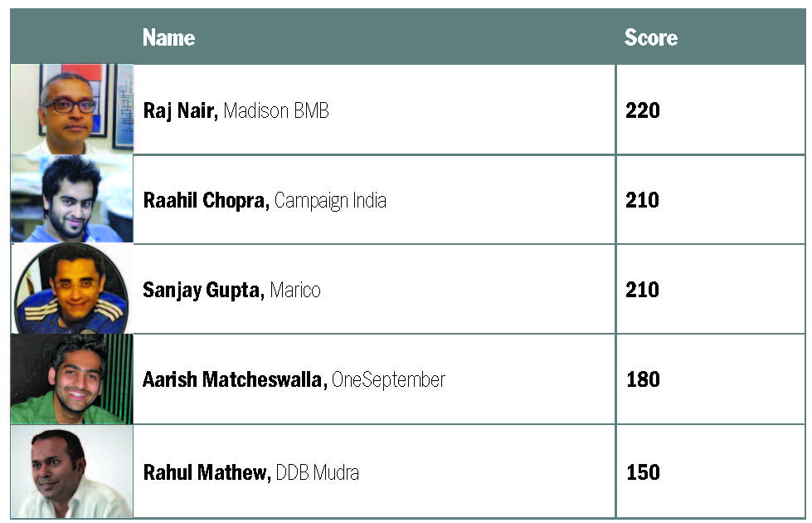Open the photo beside Aarish Matcheswalla
The image size is (812, 523).
pyautogui.click(x=71, y=379)
